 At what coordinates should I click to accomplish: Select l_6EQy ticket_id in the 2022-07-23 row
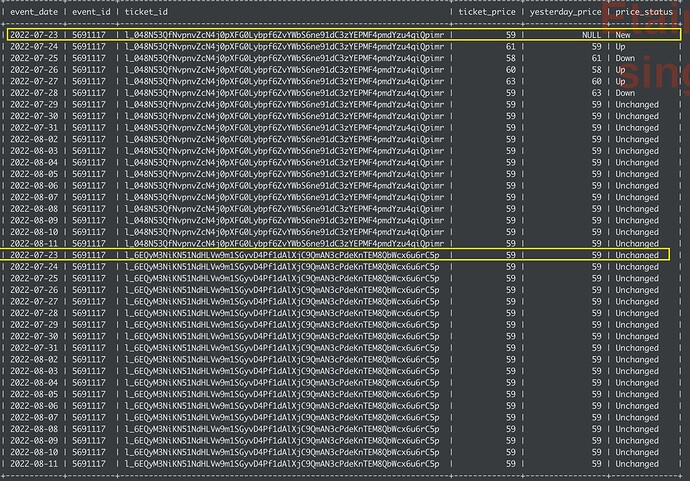(282, 255)
